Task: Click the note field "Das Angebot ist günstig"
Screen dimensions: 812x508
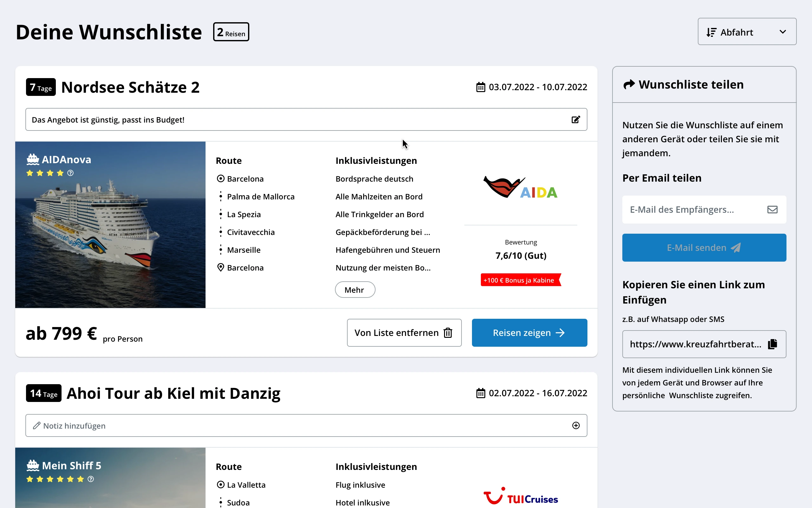Action: point(306,120)
